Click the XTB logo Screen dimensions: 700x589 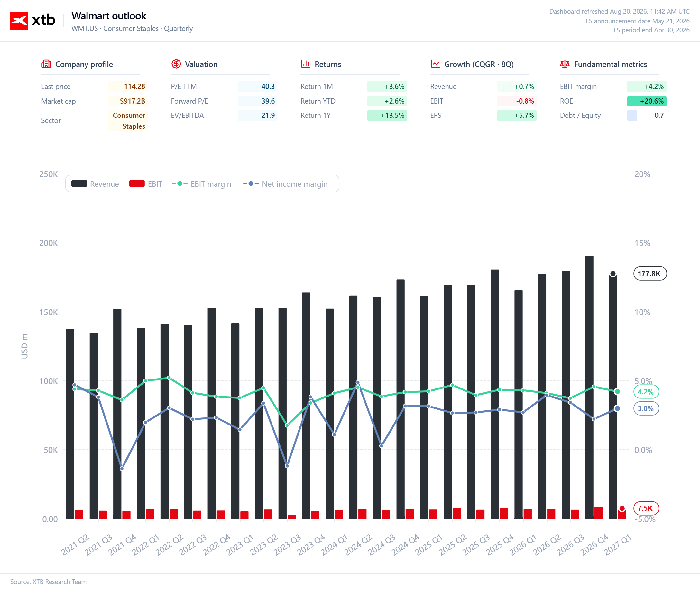(x=33, y=20)
